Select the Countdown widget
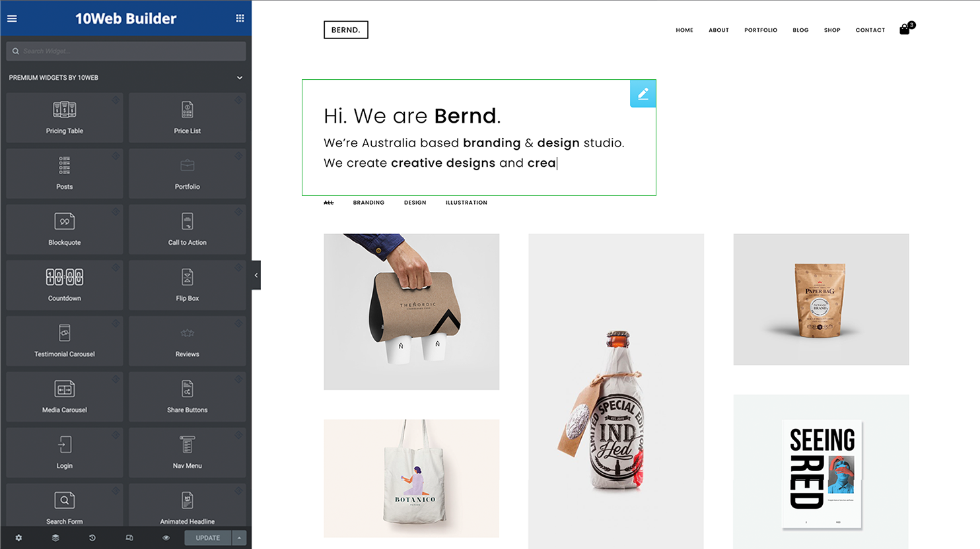This screenshot has width=980, height=549. 65,285
